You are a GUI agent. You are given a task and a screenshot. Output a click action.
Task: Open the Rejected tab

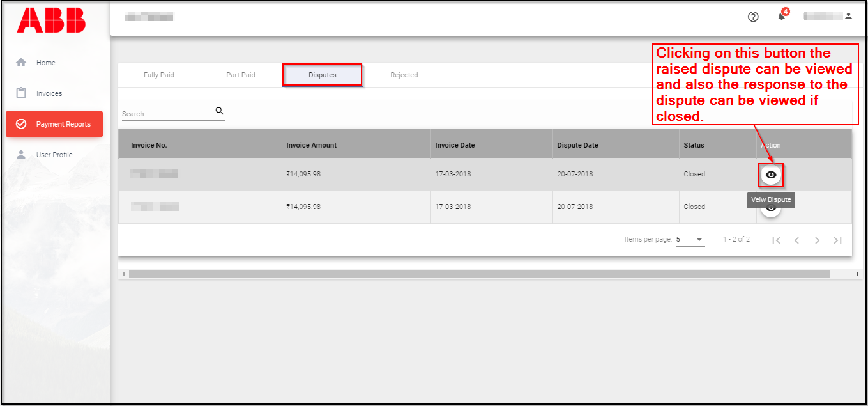click(x=404, y=75)
